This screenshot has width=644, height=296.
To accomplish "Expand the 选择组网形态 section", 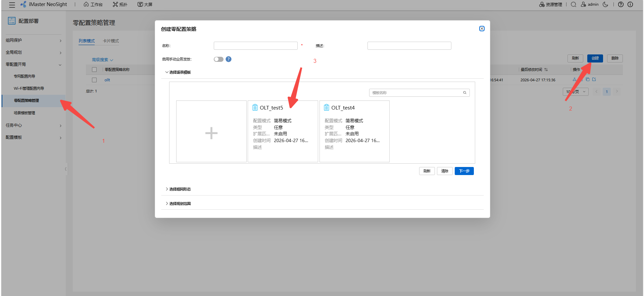I will coord(178,189).
